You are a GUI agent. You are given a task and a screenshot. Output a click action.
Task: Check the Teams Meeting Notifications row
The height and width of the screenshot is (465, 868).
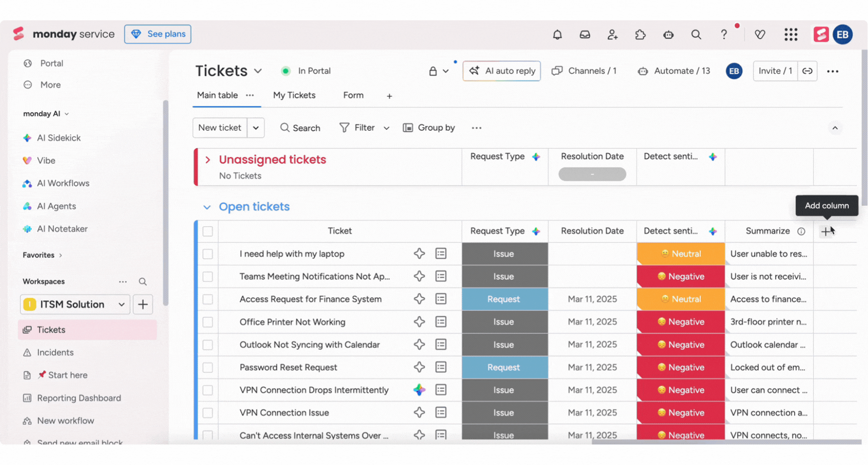208,277
